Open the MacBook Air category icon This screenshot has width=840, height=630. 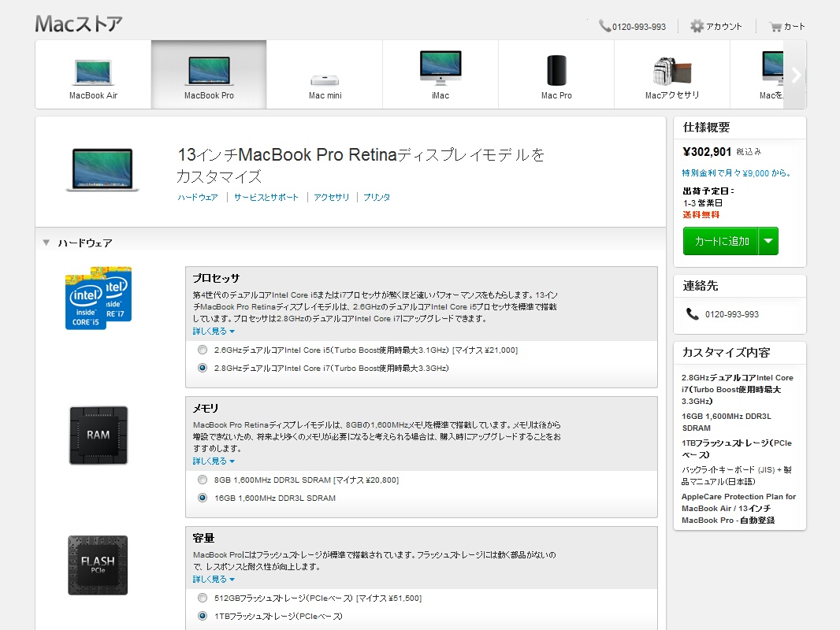[93, 72]
